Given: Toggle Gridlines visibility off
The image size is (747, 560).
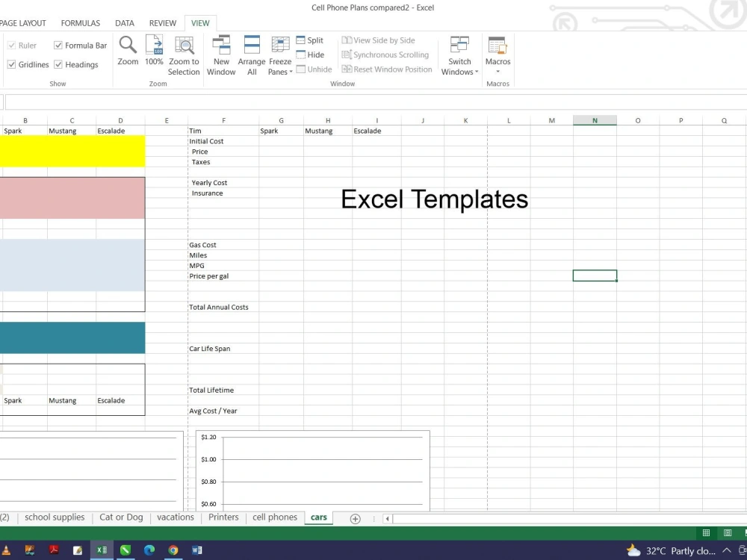Looking at the screenshot, I should pos(13,64).
